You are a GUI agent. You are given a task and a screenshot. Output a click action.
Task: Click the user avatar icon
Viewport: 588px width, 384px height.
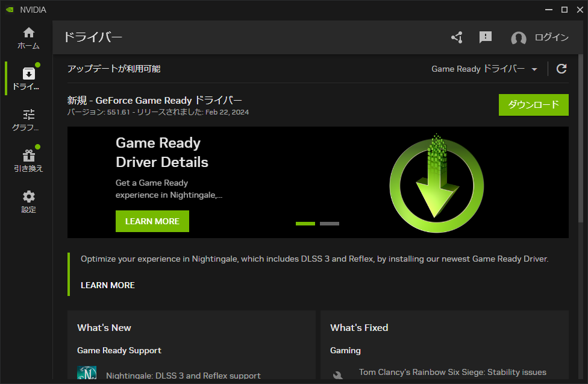[518, 38]
